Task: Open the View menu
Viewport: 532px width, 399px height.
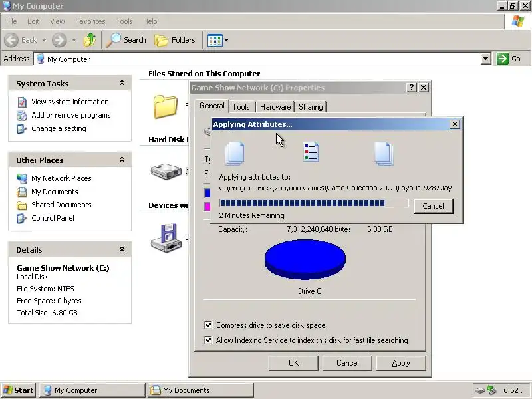Action: tap(57, 21)
